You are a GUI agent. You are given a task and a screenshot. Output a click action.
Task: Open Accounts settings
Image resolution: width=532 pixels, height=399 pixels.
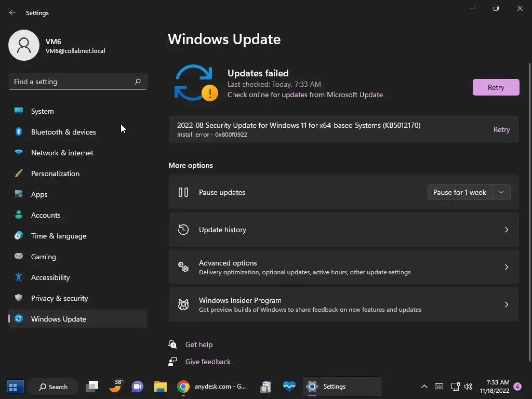[x=78, y=215]
